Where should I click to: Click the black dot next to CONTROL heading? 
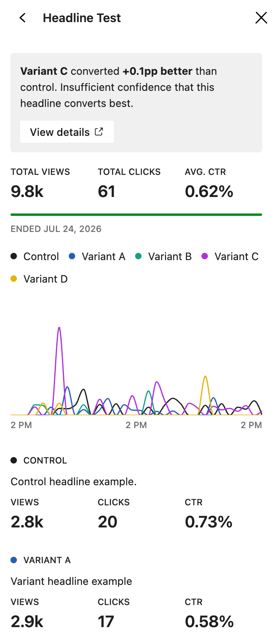coord(14,460)
